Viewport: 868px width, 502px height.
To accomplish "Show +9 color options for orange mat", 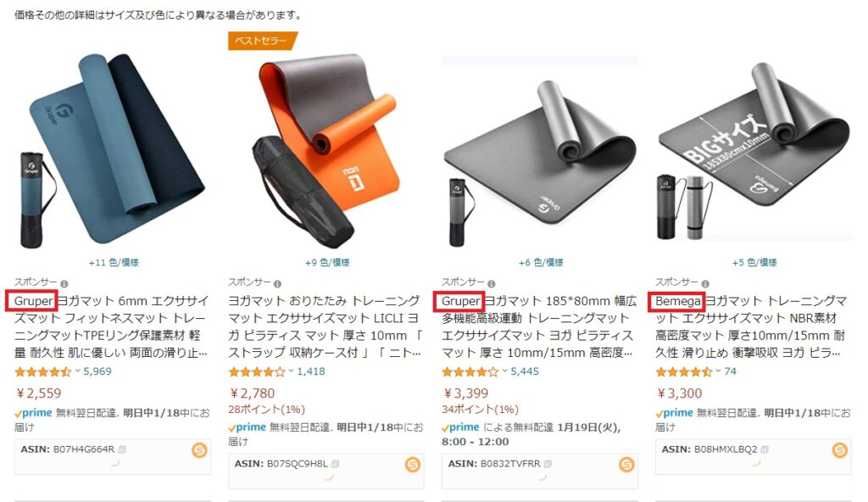I will pyautogui.click(x=327, y=263).
